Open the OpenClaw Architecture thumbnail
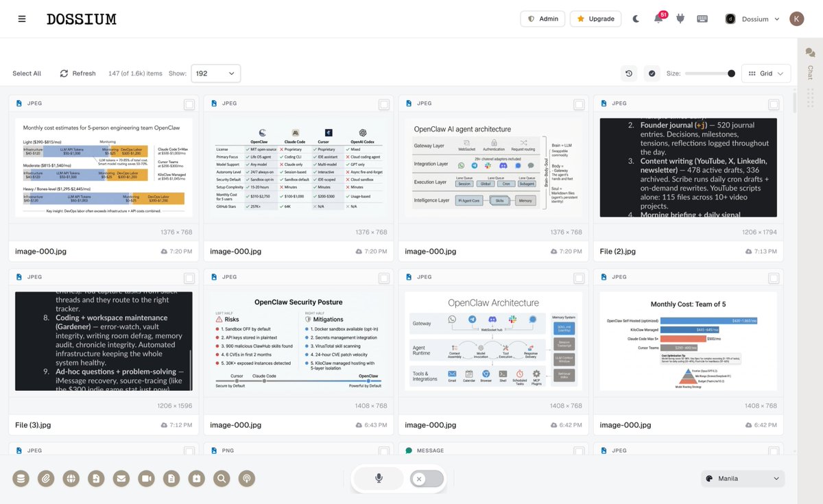This screenshot has width=823, height=504. point(493,341)
